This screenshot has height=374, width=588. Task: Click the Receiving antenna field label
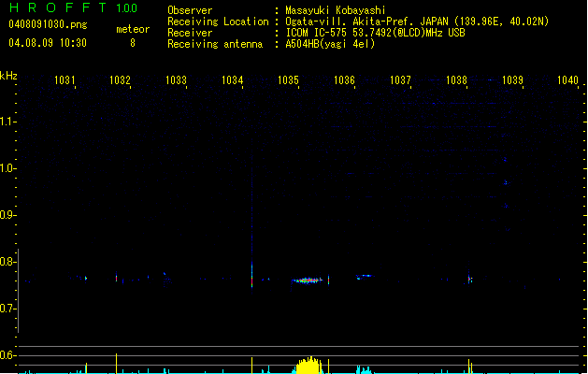tap(215, 44)
